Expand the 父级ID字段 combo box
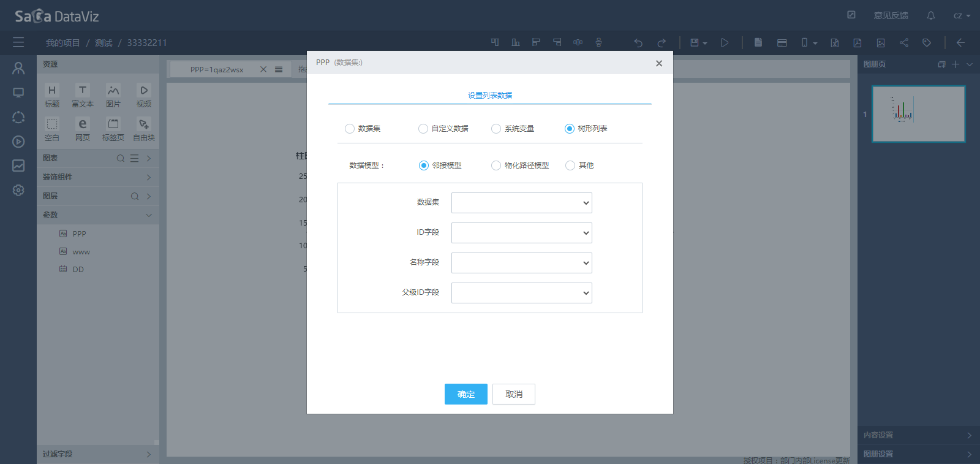Viewport: 980px width, 464px height. [521, 293]
